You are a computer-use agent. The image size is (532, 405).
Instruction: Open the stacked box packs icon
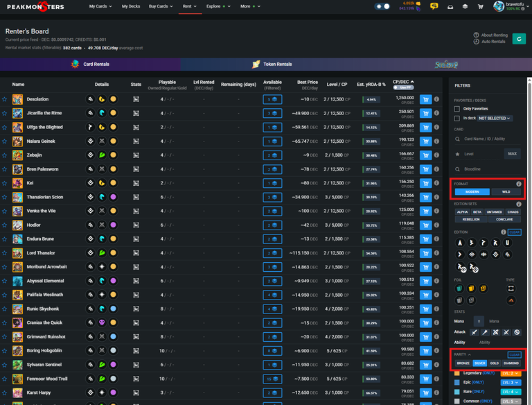click(x=465, y=6)
